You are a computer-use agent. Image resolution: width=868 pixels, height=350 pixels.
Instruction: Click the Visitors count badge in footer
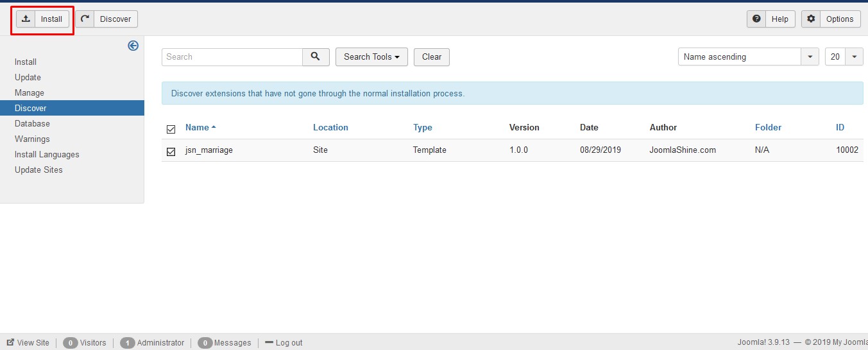71,343
